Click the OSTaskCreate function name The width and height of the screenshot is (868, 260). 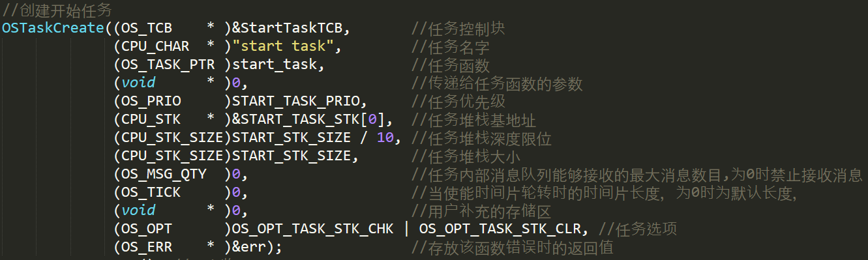[x=52, y=28]
